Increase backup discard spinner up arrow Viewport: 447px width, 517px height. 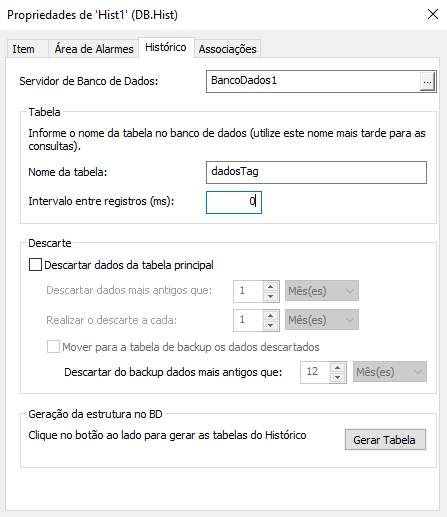point(338,368)
